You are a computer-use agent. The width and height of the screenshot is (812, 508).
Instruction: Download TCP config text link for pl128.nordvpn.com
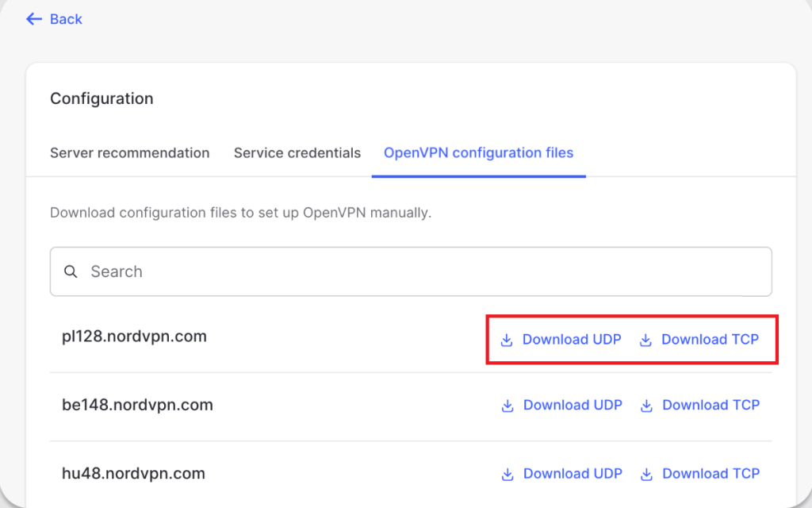pos(710,340)
